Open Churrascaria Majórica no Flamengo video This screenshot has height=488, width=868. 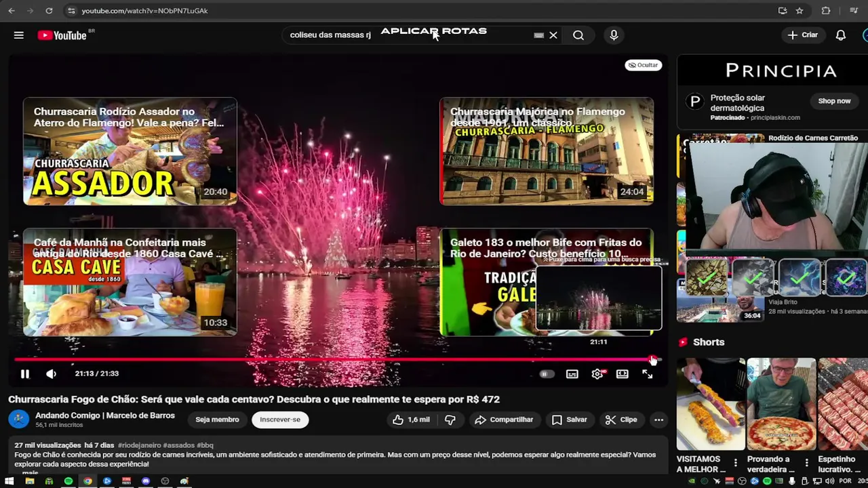(x=547, y=151)
